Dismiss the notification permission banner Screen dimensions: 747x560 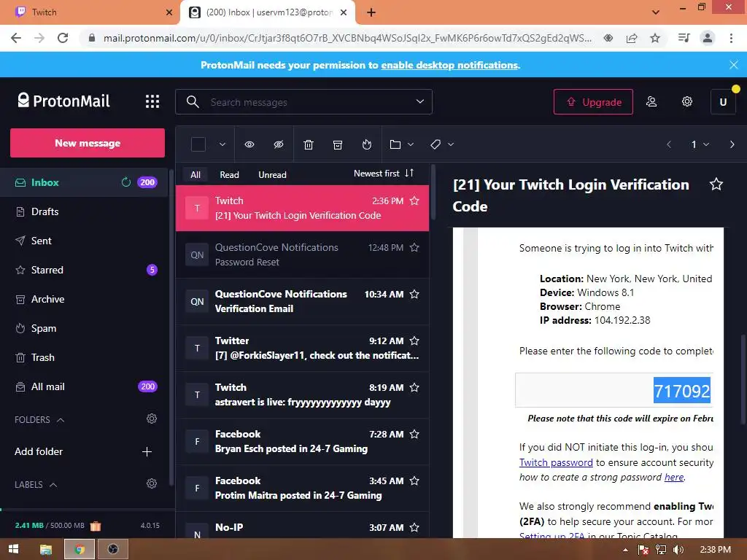[734, 65]
